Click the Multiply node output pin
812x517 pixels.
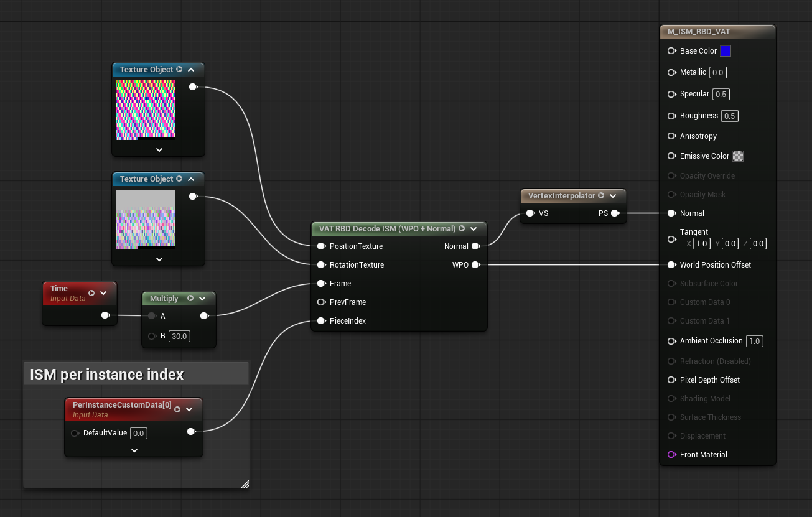point(205,316)
